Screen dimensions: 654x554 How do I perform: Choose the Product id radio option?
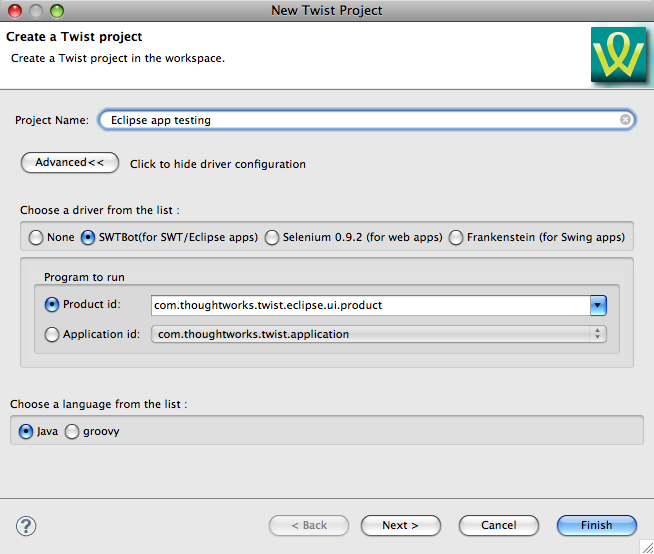click(x=52, y=305)
